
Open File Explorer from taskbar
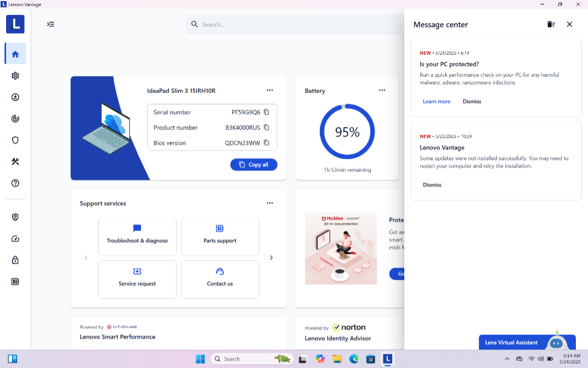click(x=337, y=359)
